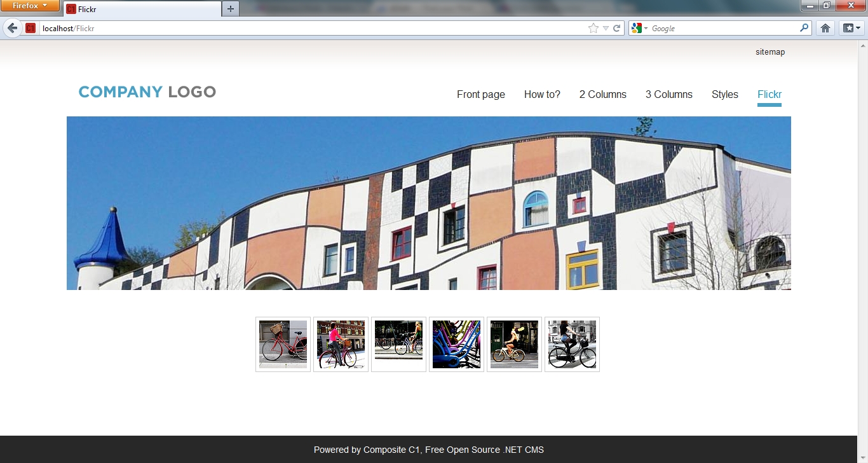This screenshot has height=463, width=868.
Task: Open the bookmarks toolbar button
Action: (851, 28)
